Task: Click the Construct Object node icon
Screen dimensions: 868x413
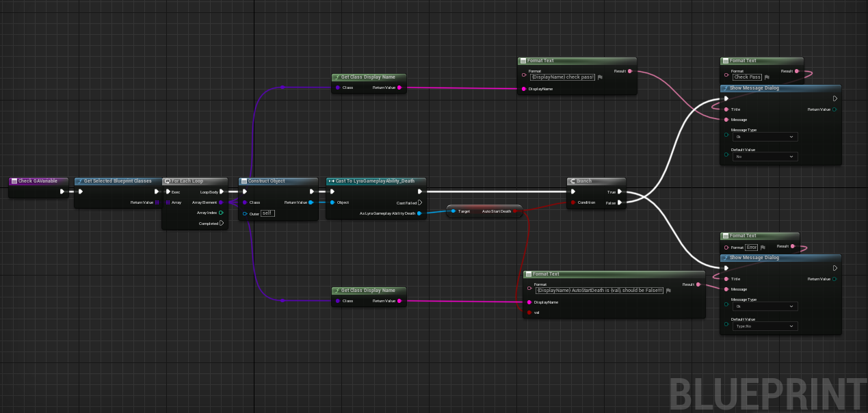Action: tap(244, 181)
